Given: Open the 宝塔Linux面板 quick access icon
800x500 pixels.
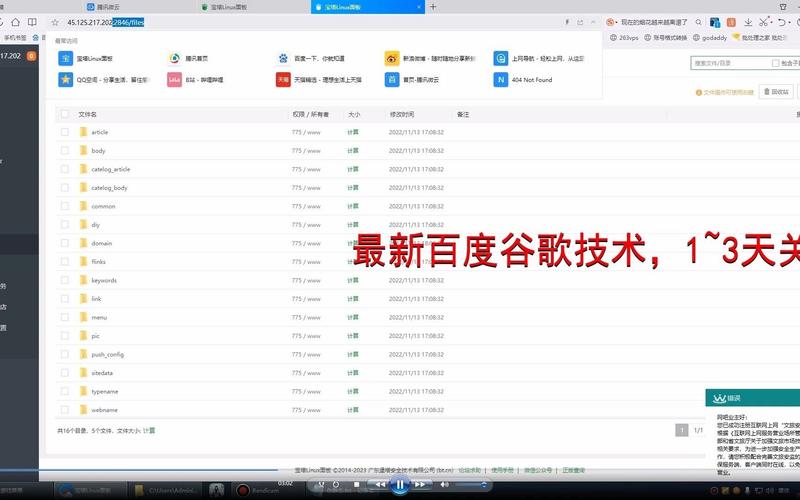Looking at the screenshot, I should point(65,58).
